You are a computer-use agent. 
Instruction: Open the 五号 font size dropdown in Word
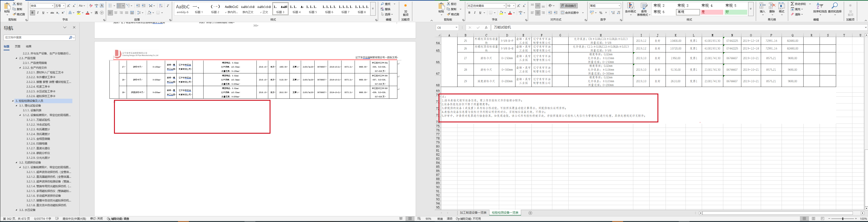click(x=64, y=6)
